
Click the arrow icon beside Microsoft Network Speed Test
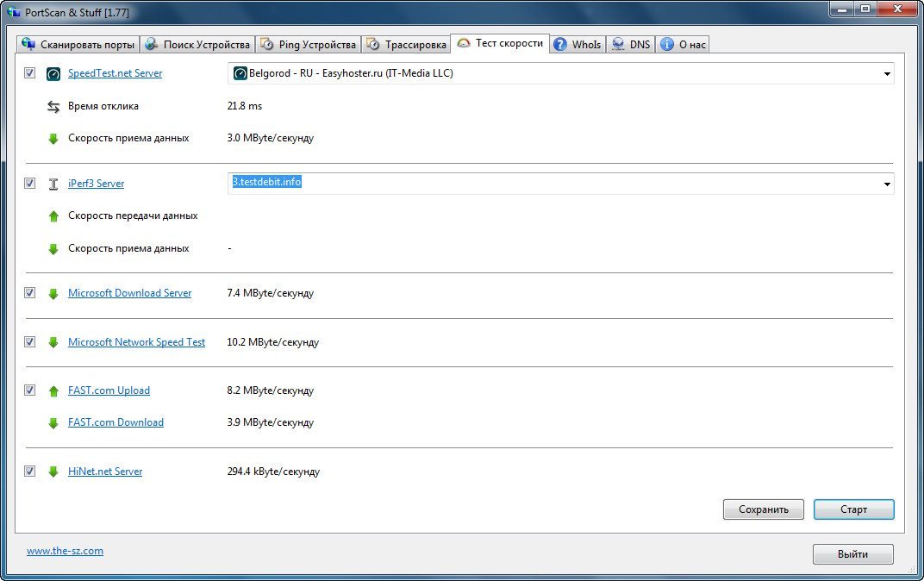pyautogui.click(x=53, y=342)
